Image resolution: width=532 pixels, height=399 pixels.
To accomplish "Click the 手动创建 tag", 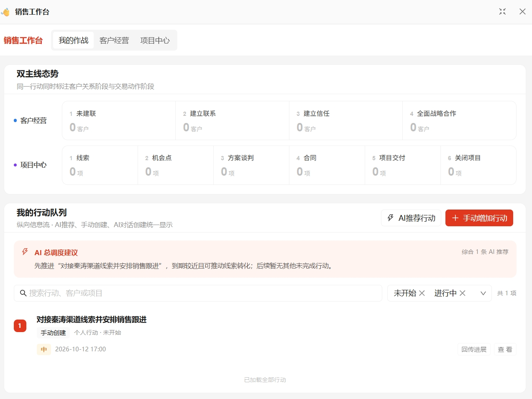I will (53, 332).
